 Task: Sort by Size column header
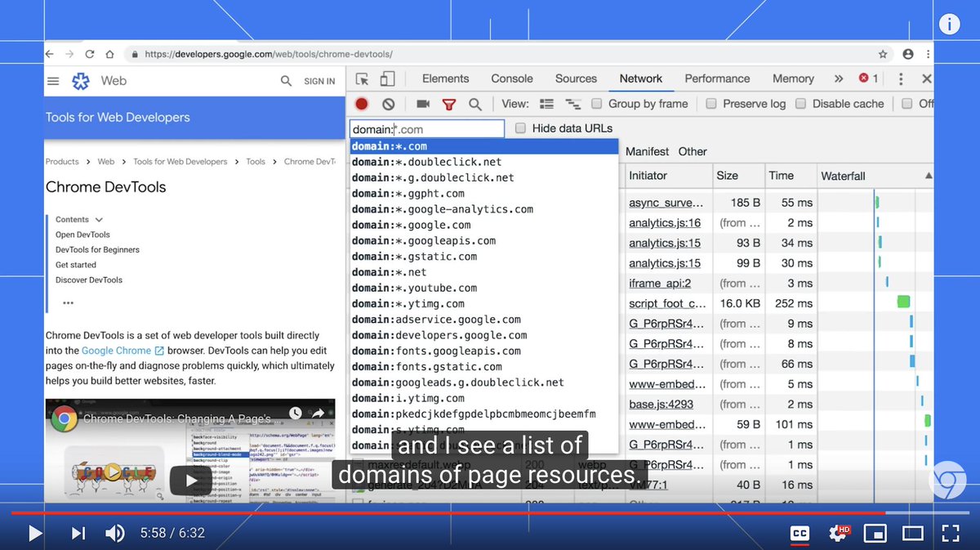tap(737, 176)
